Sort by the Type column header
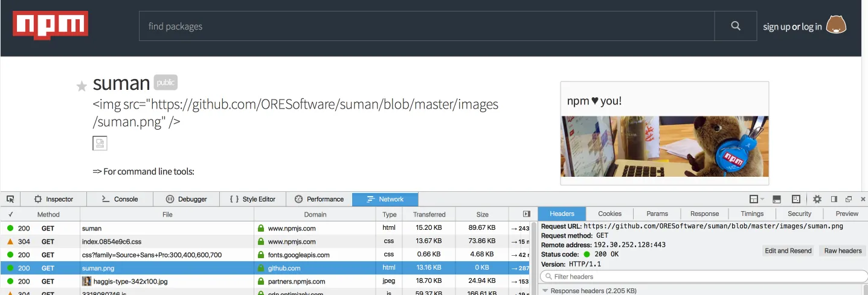 (x=390, y=214)
